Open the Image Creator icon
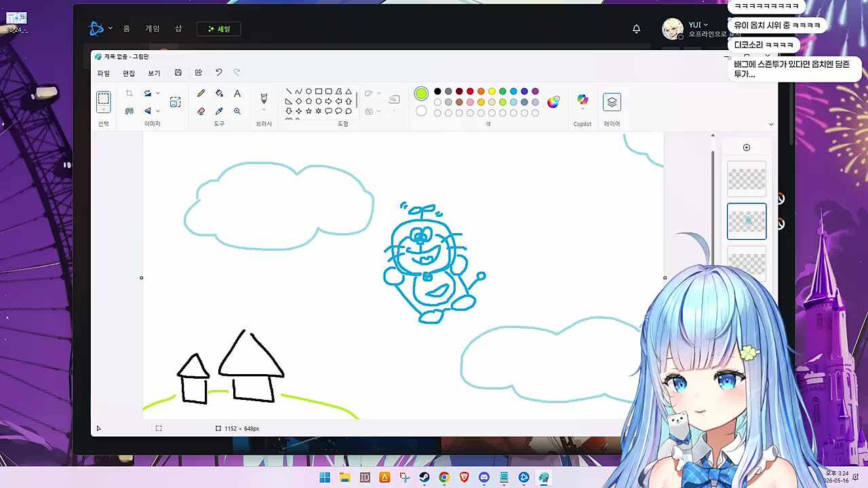The width and height of the screenshot is (868, 488). point(175,102)
